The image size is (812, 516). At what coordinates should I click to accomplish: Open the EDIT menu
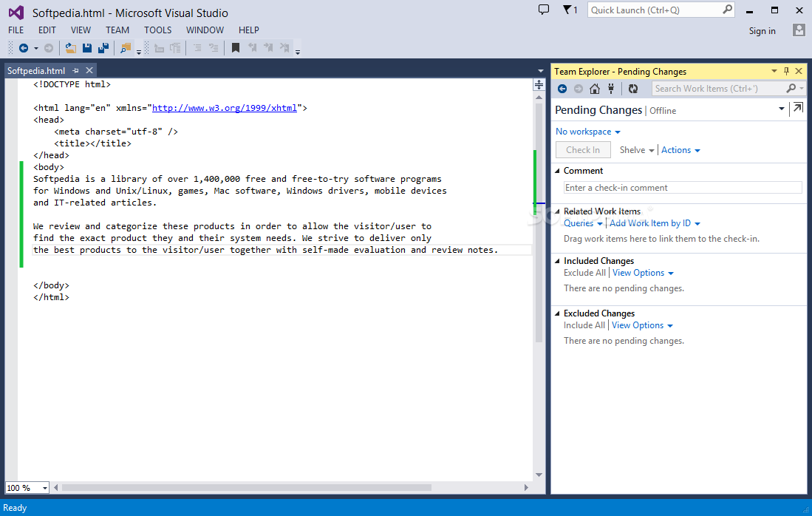pos(47,30)
